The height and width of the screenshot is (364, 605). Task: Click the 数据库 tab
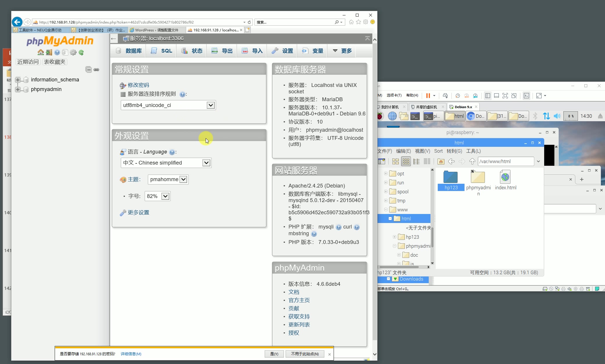(133, 51)
